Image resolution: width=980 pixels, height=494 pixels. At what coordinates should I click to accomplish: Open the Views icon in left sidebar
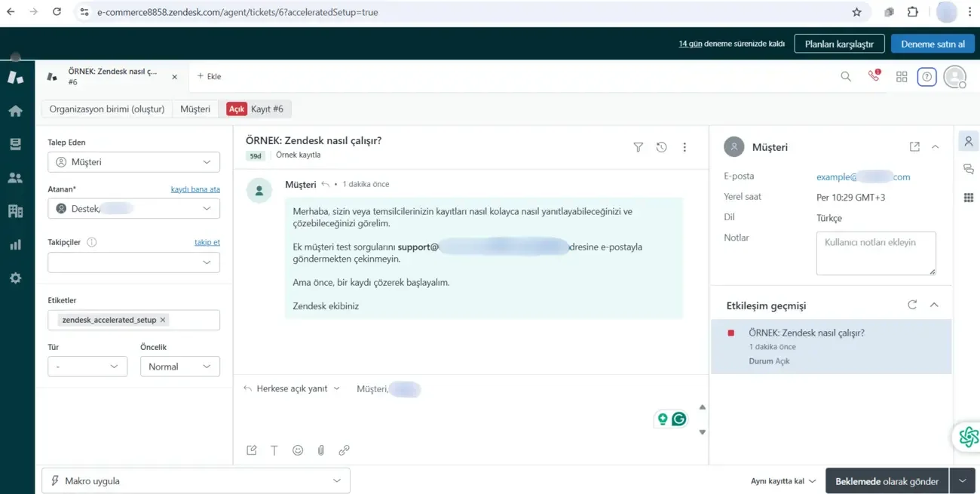point(15,144)
